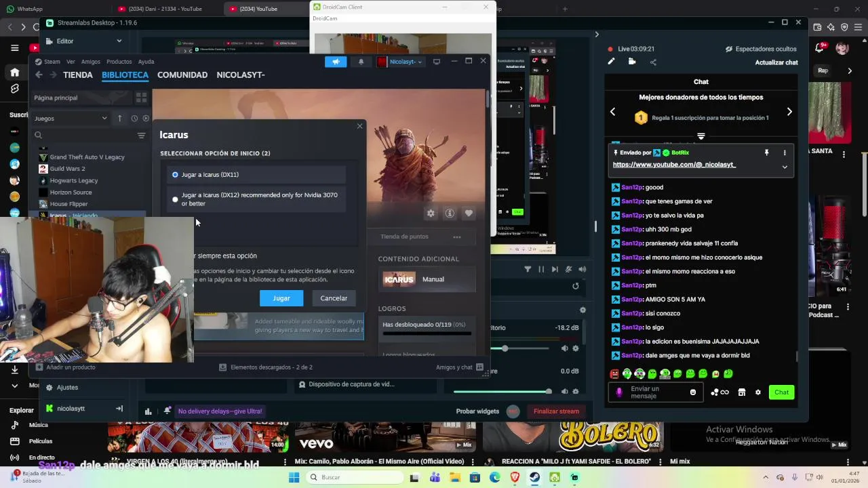Click Steam's blue announcements megaphone icon
The height and width of the screenshot is (488, 868).
coord(336,62)
